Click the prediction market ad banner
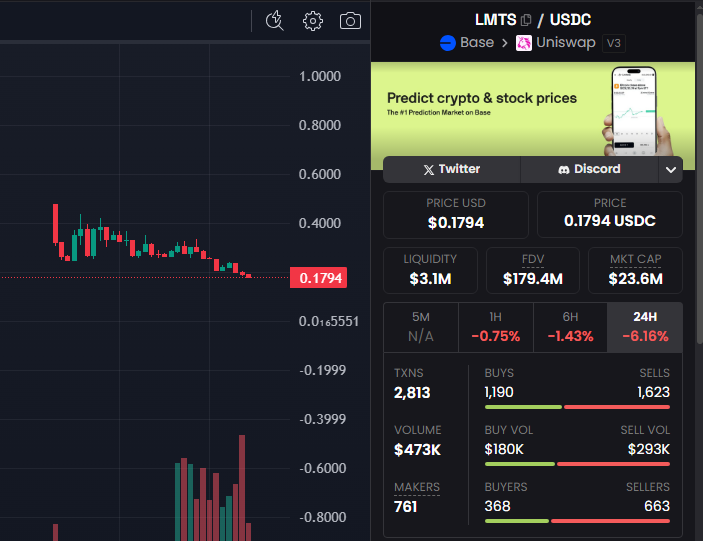Screen dimensions: 703x541 click(533, 109)
